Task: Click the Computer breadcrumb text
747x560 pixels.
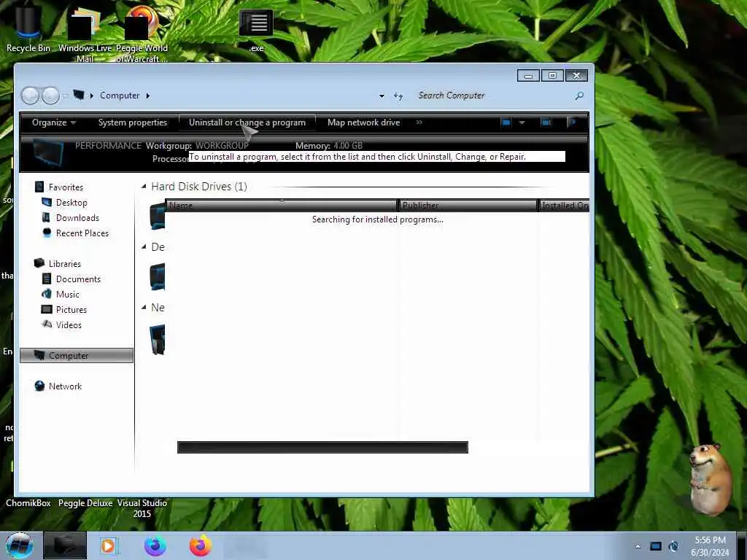Action: (x=120, y=96)
